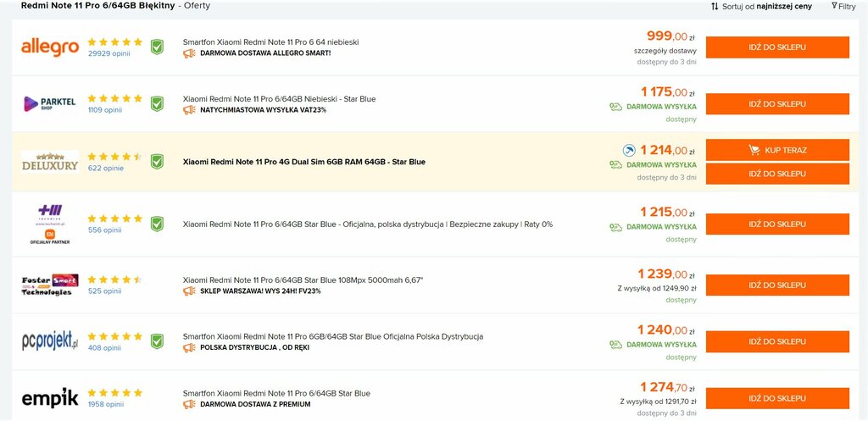Click Z wysyłką od 1291,70 zł text
Image resolution: width=868 pixels, height=421 pixels.
pos(658,402)
